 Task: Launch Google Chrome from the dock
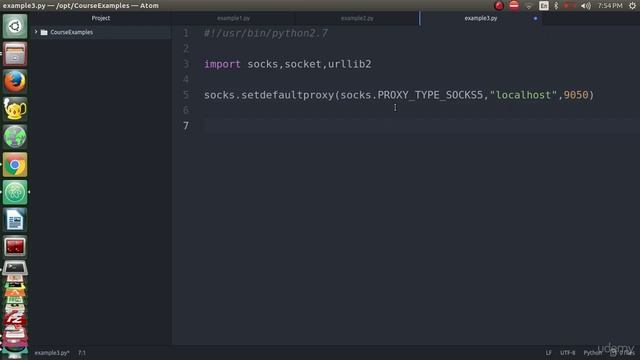coord(15,164)
